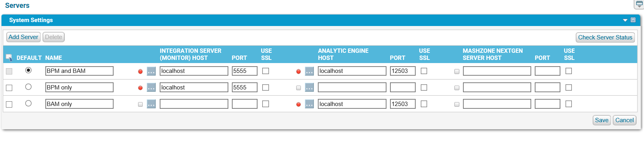The width and height of the screenshot is (644, 160).
Task: Set BPM only as default server
Action: pyautogui.click(x=28, y=87)
